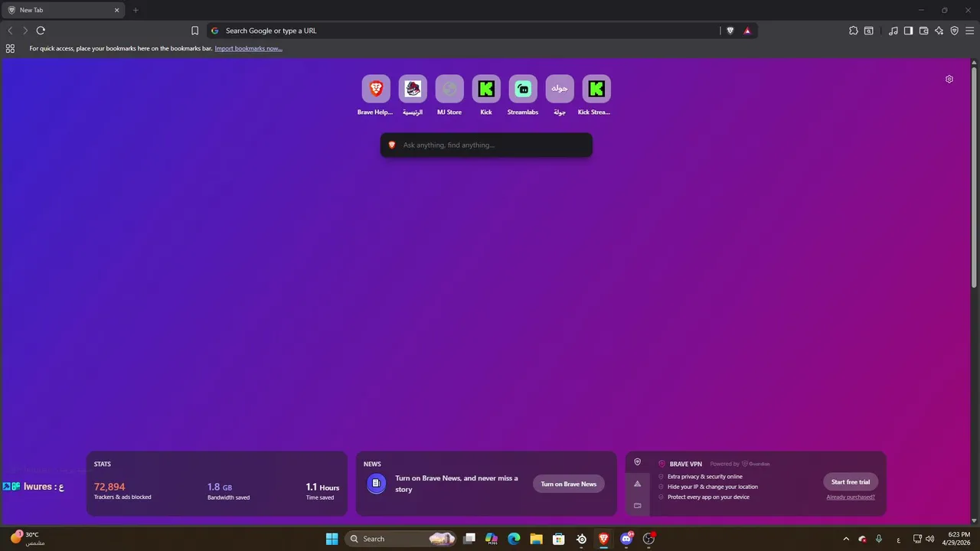Open the Windows Start menu
Image resolution: width=980 pixels, height=551 pixels.
332,539
